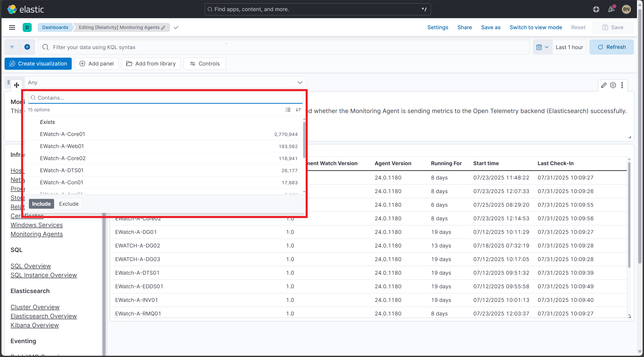
Task: Open the Elastic home logo menu
Action: pos(12,9)
